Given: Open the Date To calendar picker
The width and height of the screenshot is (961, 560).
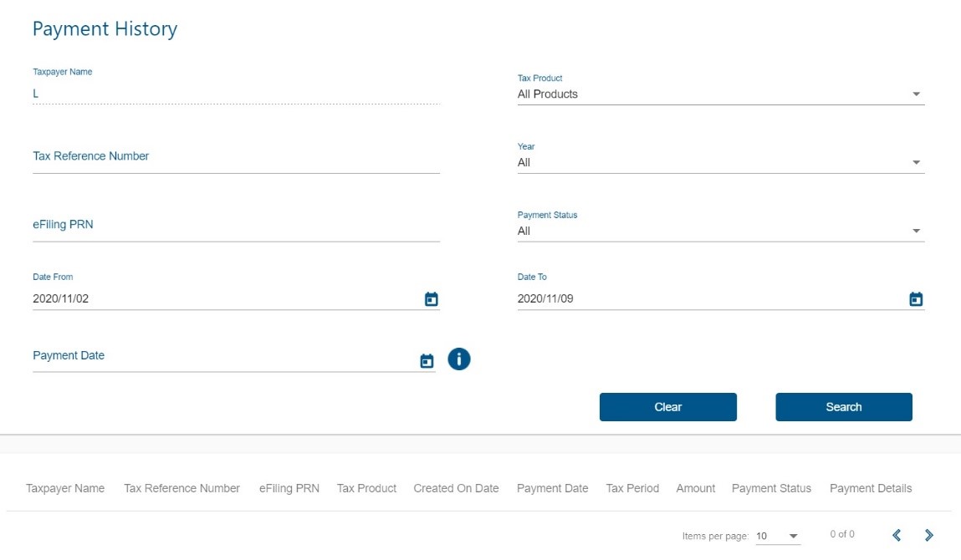Looking at the screenshot, I should click(916, 299).
